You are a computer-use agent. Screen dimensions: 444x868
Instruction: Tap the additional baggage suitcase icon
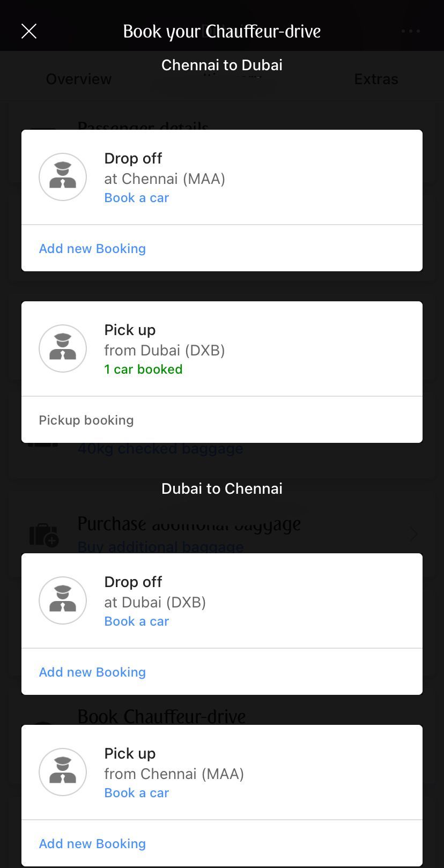(x=44, y=535)
